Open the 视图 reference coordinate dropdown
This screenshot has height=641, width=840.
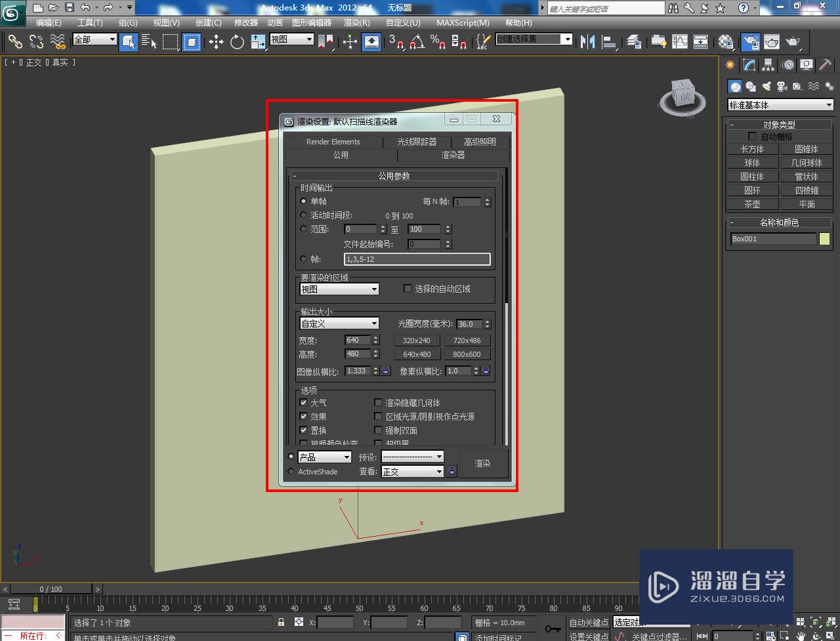(x=292, y=39)
